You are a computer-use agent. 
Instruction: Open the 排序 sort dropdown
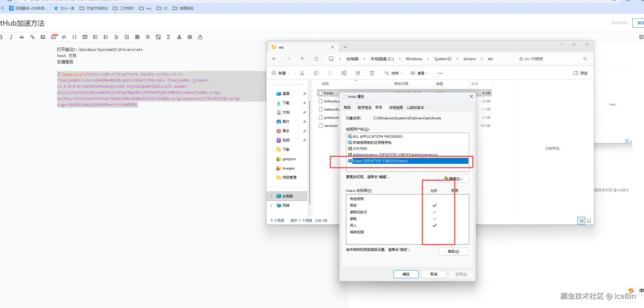pyautogui.click(x=394, y=73)
